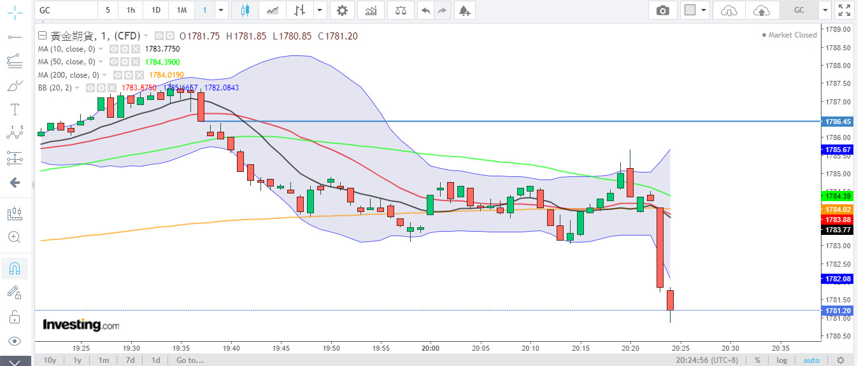Open chart settings with the gear icon
Screen dimensions: 868x366
click(x=343, y=10)
